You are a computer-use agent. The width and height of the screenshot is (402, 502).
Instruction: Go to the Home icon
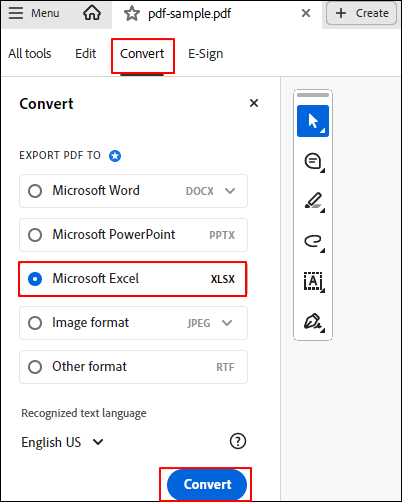click(x=92, y=13)
